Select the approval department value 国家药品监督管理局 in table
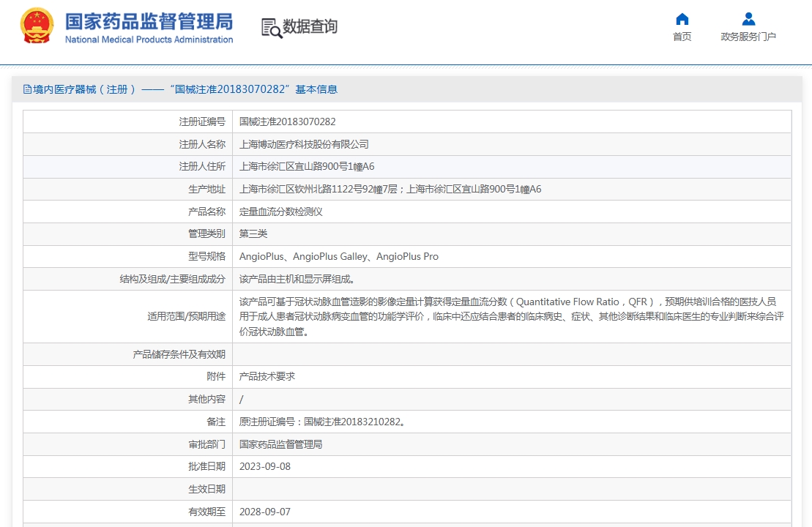The width and height of the screenshot is (812, 527). pyautogui.click(x=280, y=445)
